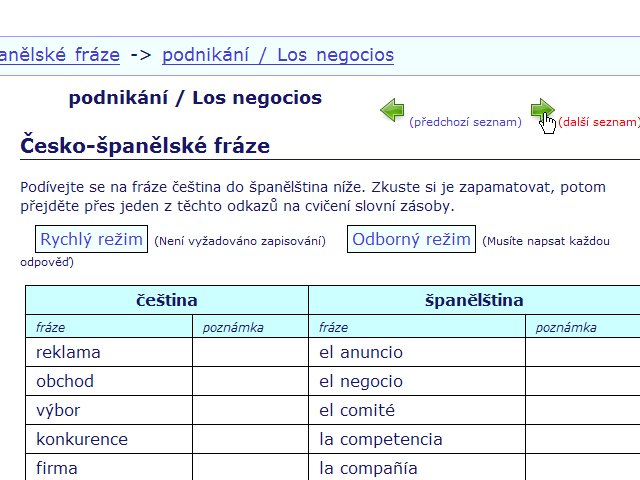
Task: Select the 'konkurence' phrase cell
Action: tap(109, 439)
